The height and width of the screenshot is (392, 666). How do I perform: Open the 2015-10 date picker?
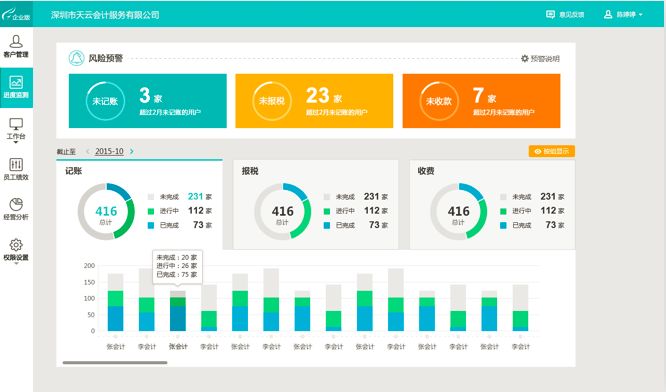[109, 151]
